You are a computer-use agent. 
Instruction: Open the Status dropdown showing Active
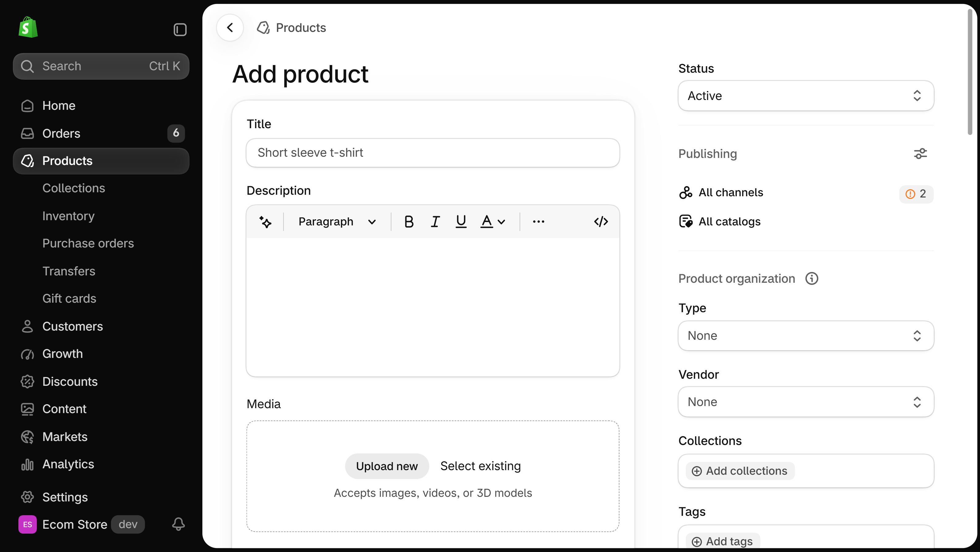806,96
